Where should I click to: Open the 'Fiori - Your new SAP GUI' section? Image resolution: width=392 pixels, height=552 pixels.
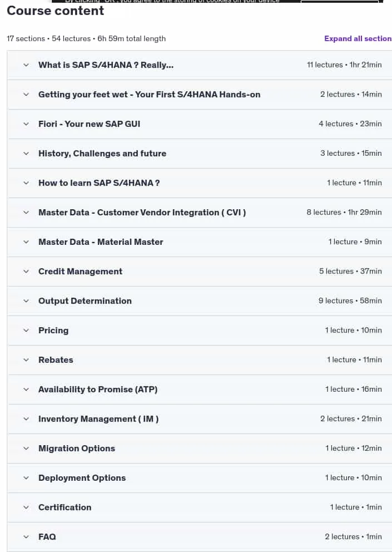(x=200, y=124)
